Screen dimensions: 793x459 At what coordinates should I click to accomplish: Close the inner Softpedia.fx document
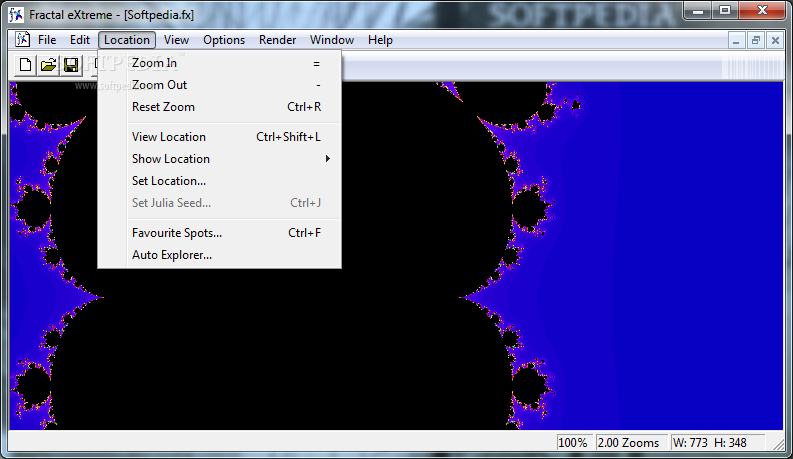click(775, 40)
